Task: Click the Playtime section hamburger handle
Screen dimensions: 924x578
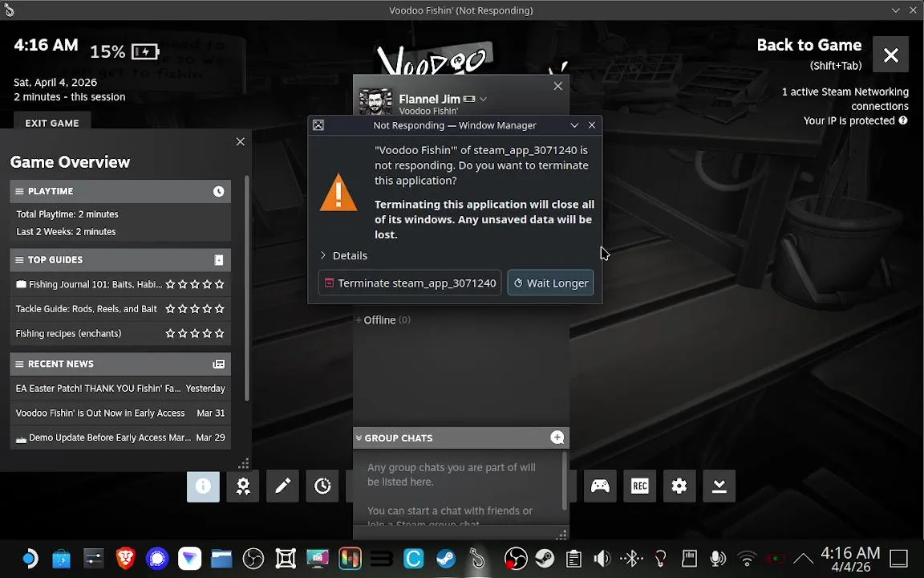Action: point(19,191)
